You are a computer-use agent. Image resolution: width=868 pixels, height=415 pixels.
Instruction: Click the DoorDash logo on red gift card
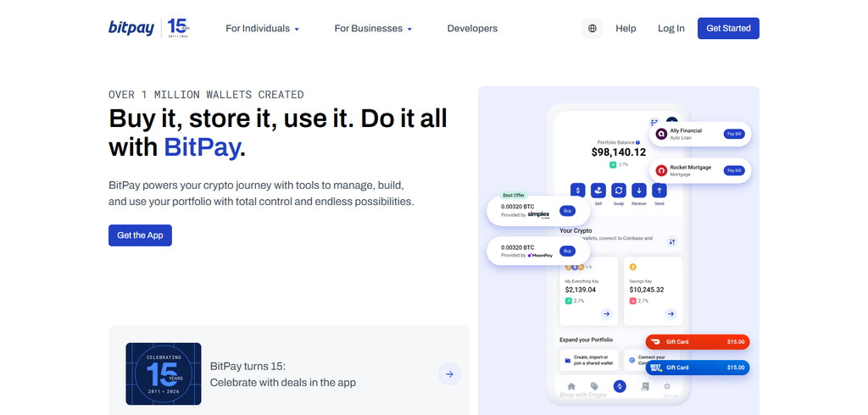tap(656, 341)
